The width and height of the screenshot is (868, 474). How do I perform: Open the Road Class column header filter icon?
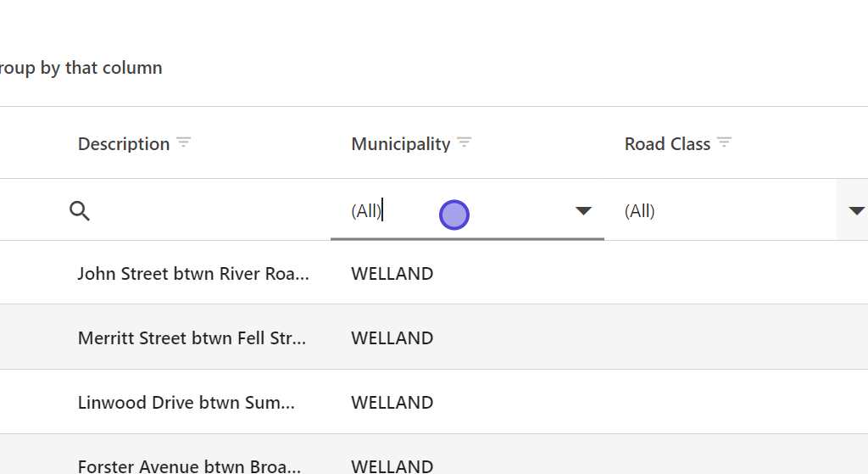(724, 142)
